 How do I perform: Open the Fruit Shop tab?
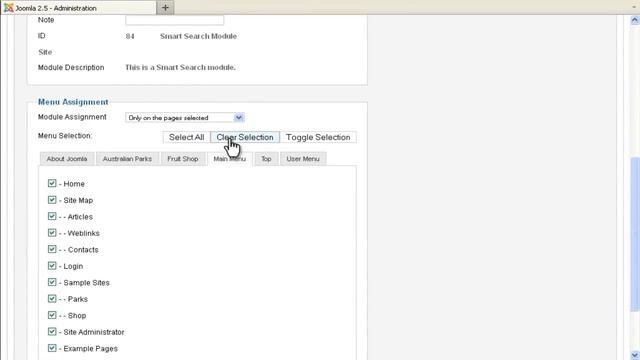(x=183, y=159)
